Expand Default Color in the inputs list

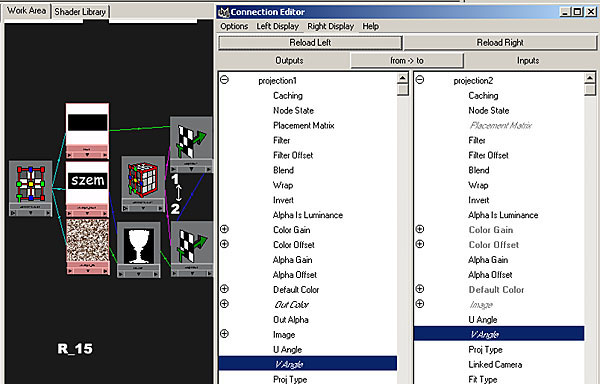420,289
